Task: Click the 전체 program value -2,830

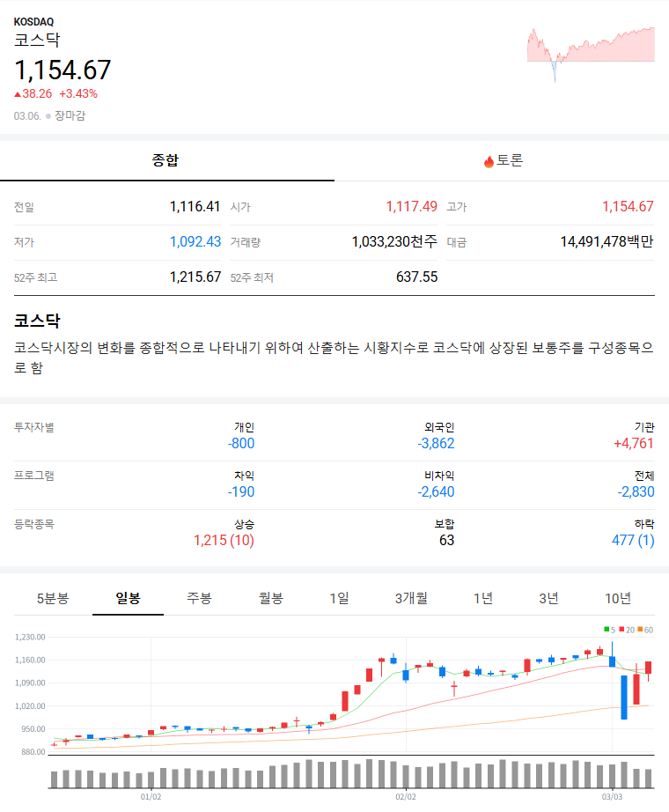Action: (x=636, y=492)
